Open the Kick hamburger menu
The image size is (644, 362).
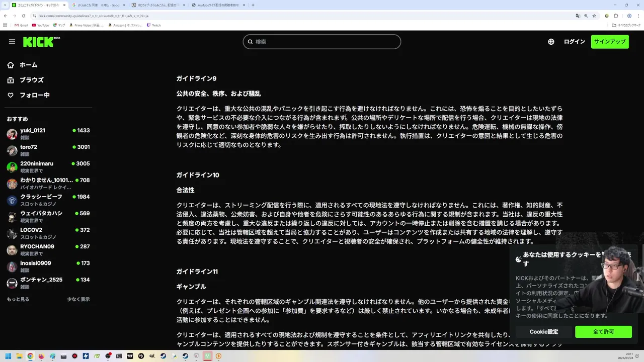tap(12, 42)
